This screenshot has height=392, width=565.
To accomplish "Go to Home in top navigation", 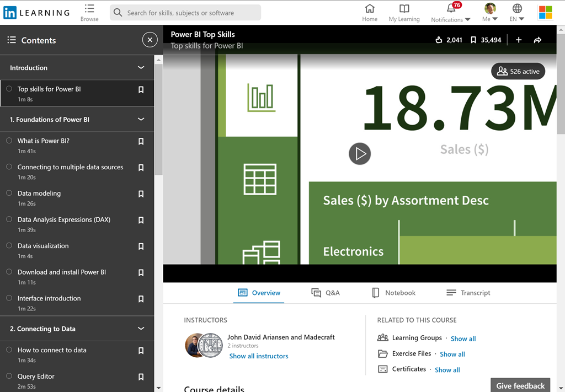I will (370, 12).
